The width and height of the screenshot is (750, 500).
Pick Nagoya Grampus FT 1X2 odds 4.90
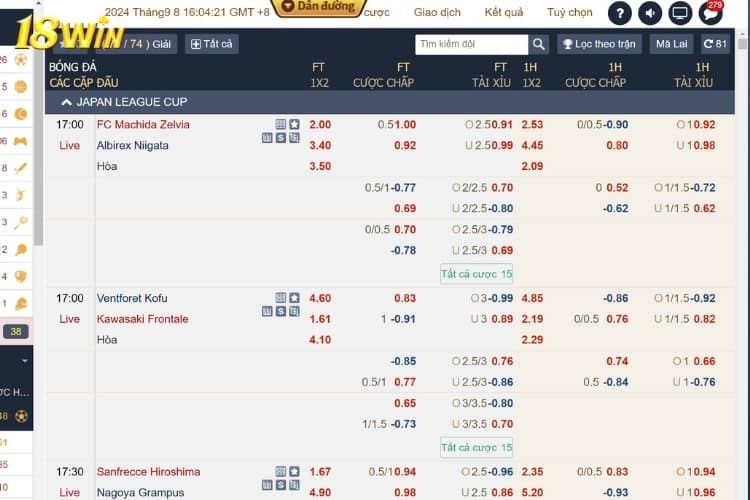320,492
